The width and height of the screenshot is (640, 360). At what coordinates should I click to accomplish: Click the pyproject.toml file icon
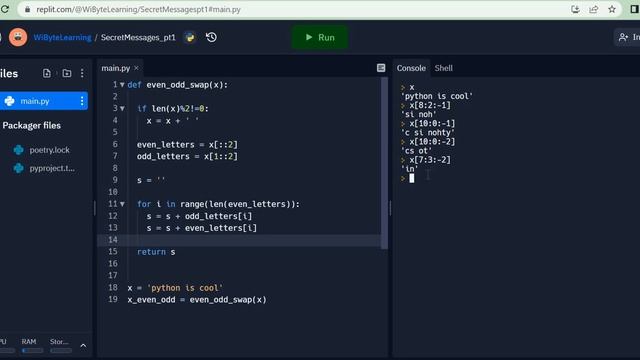point(18,168)
